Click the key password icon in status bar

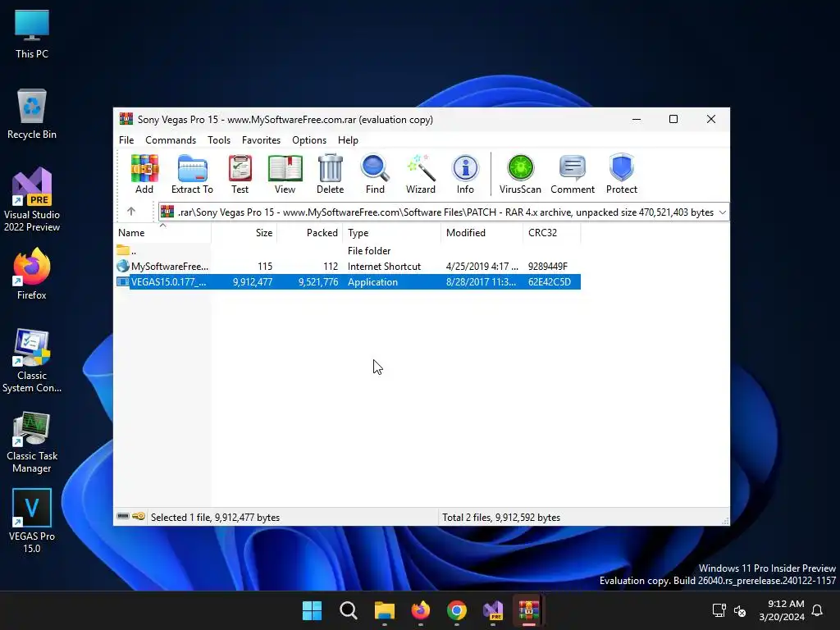pos(139,517)
